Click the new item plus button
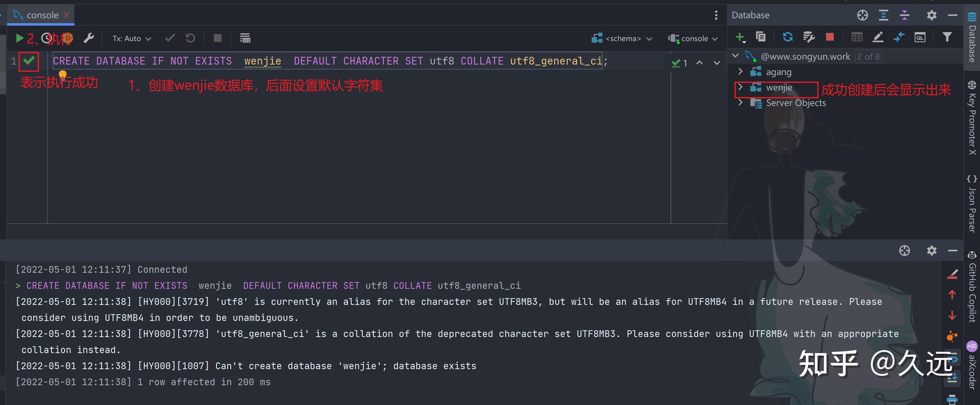 tap(740, 37)
